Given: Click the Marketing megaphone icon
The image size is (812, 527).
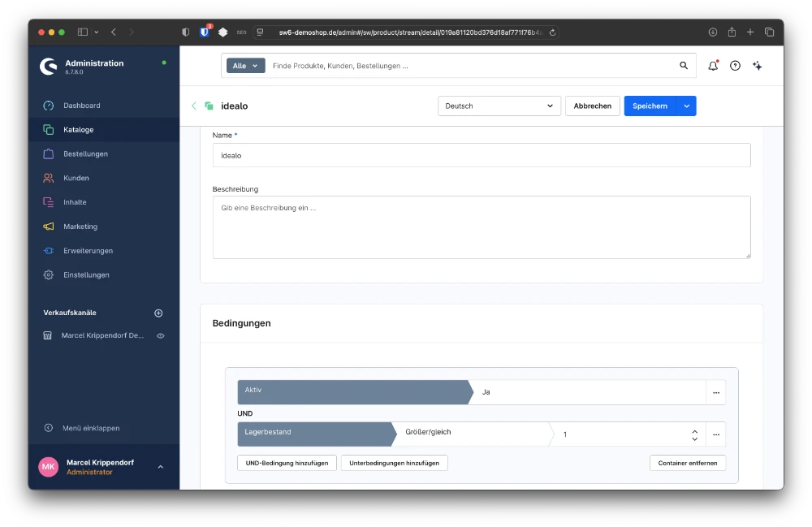Looking at the screenshot, I should (48, 227).
